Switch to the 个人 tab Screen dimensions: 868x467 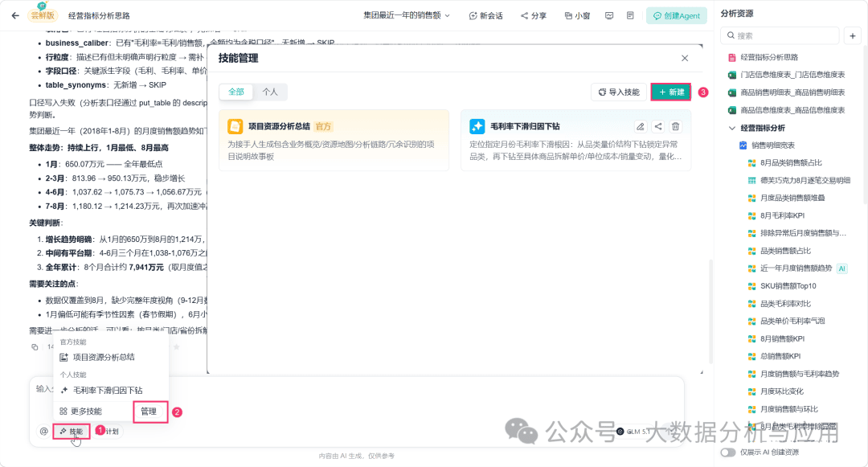(x=270, y=92)
